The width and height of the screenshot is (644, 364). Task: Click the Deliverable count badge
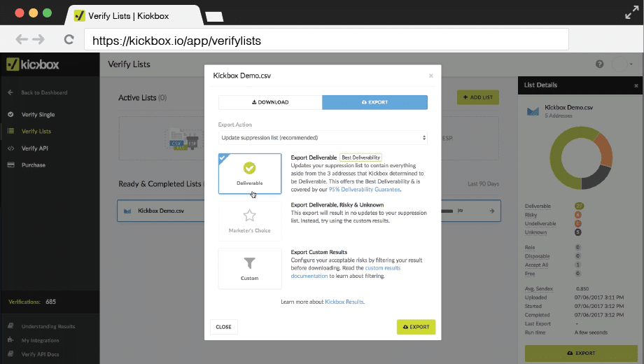pyautogui.click(x=579, y=206)
